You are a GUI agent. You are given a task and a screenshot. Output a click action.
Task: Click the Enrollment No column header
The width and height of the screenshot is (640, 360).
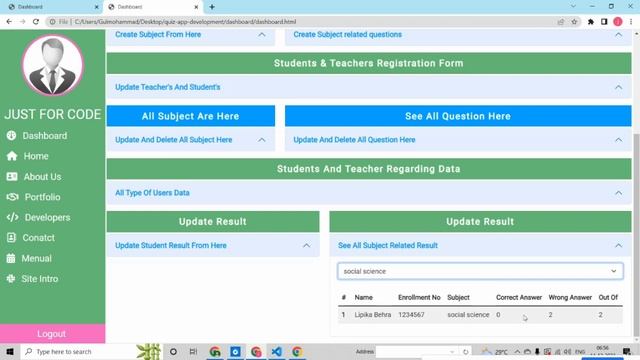(x=419, y=298)
